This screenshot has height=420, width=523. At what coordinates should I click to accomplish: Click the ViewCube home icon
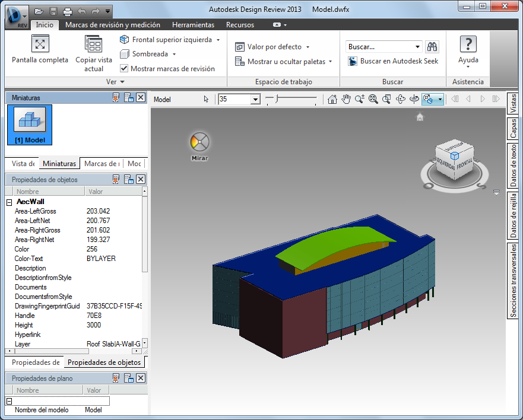(x=420, y=117)
